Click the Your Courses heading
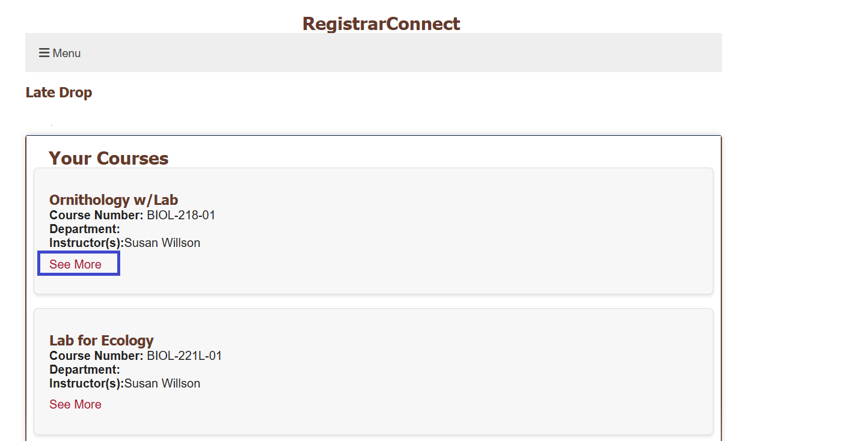This screenshot has height=441, width=868. tap(109, 158)
